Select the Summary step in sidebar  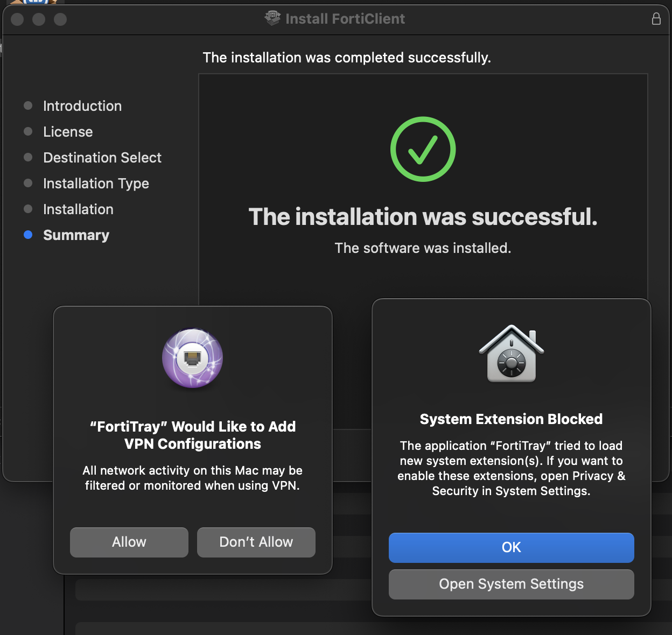click(x=76, y=235)
